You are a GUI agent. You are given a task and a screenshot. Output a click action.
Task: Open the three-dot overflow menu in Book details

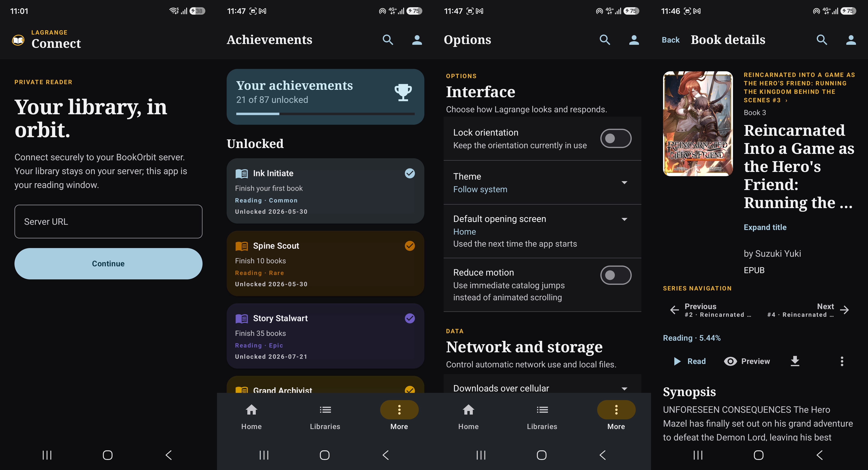[x=842, y=361]
